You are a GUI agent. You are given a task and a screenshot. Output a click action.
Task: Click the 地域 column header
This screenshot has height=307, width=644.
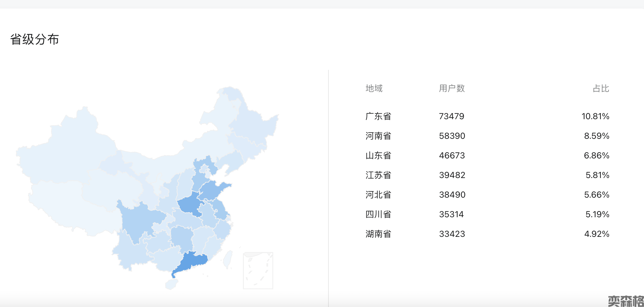(374, 89)
